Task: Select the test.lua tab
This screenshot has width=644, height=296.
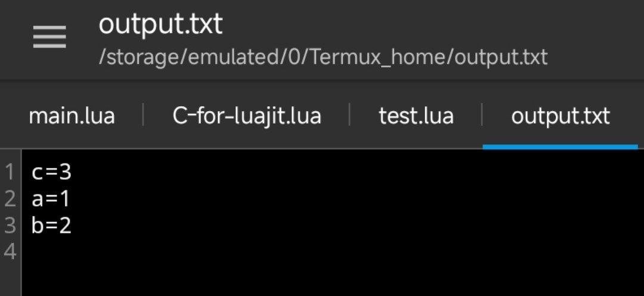Action: 416,116
